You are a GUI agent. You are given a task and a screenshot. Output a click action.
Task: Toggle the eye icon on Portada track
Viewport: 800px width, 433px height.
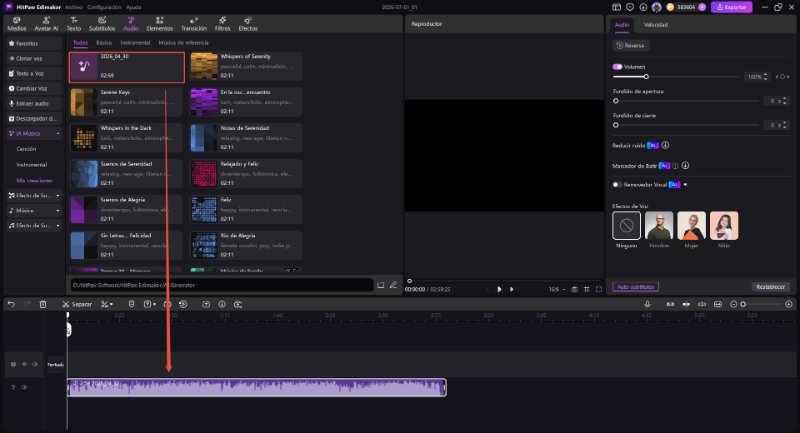pos(35,364)
